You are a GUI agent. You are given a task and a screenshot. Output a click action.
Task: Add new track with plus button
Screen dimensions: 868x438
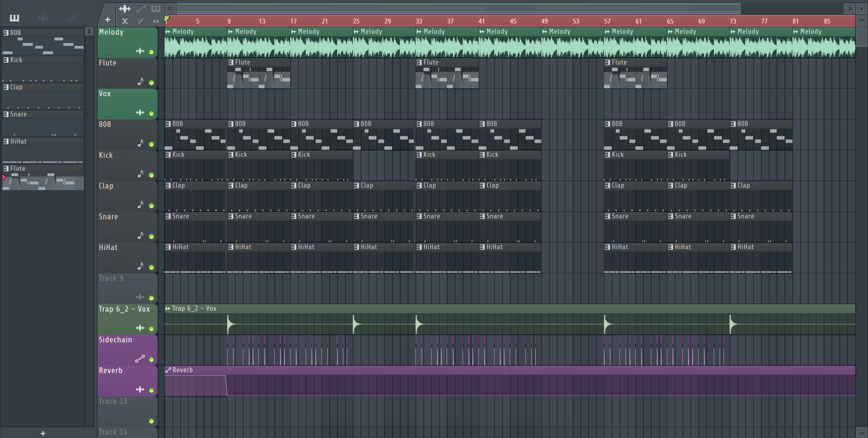coord(108,20)
